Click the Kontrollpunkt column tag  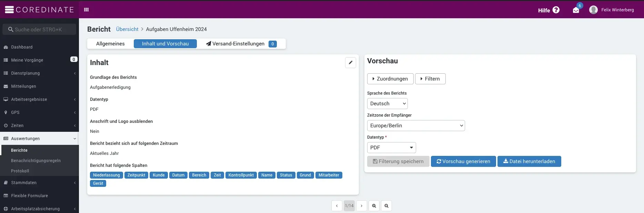click(x=241, y=175)
